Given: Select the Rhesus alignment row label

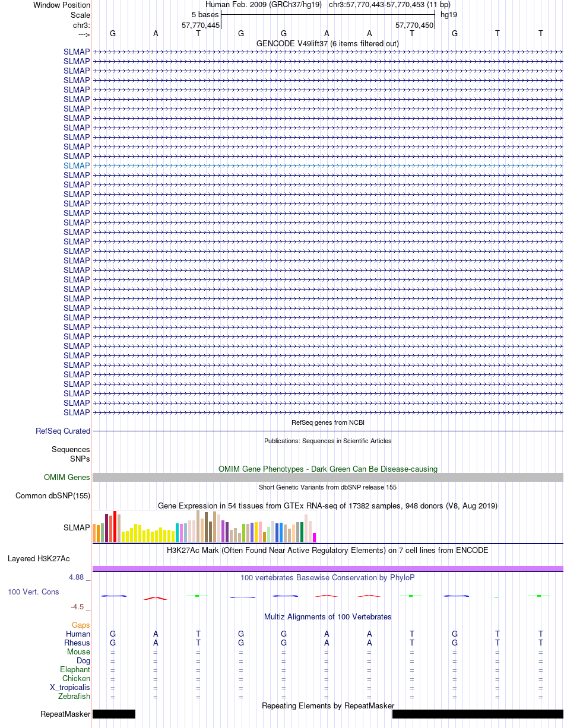Looking at the screenshot, I should coord(77,643).
